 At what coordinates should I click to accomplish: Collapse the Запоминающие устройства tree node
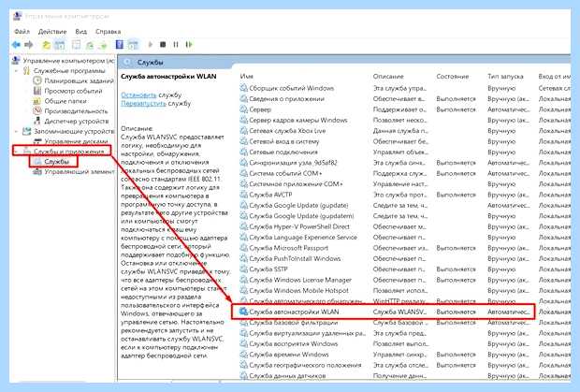(x=16, y=131)
